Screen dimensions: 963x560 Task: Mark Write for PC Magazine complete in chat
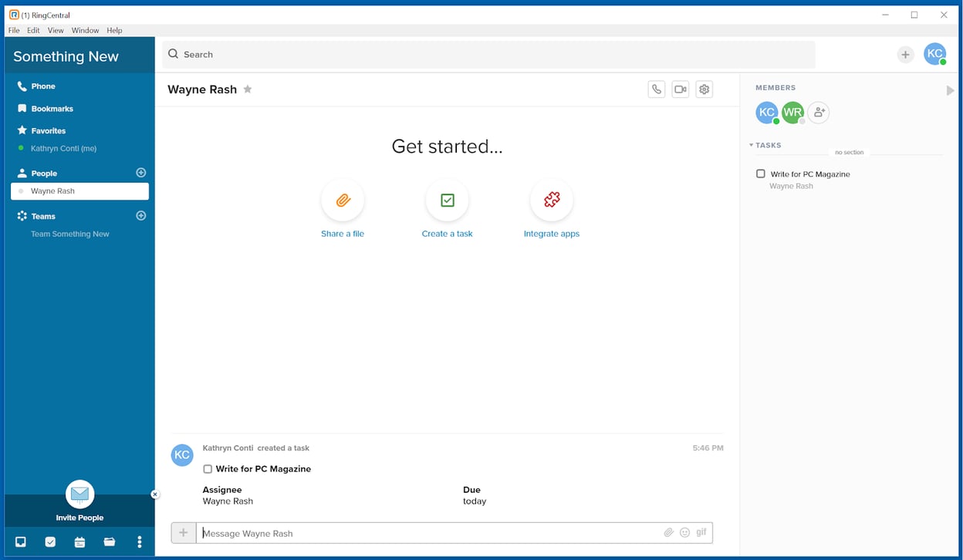coord(208,469)
